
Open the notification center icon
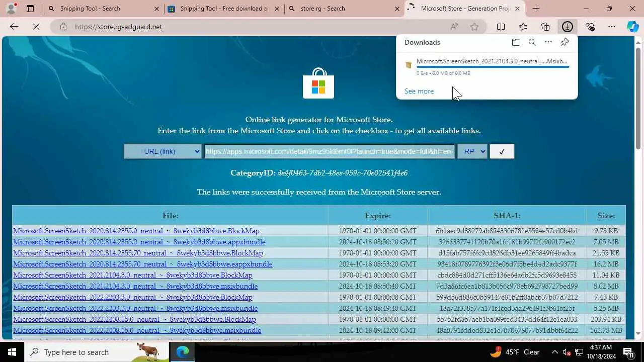click(x=629, y=352)
